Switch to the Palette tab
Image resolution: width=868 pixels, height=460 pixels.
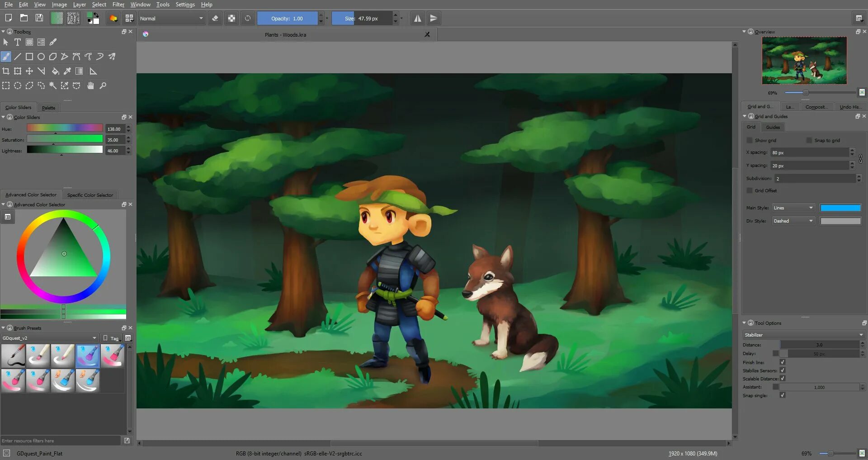[48, 108]
